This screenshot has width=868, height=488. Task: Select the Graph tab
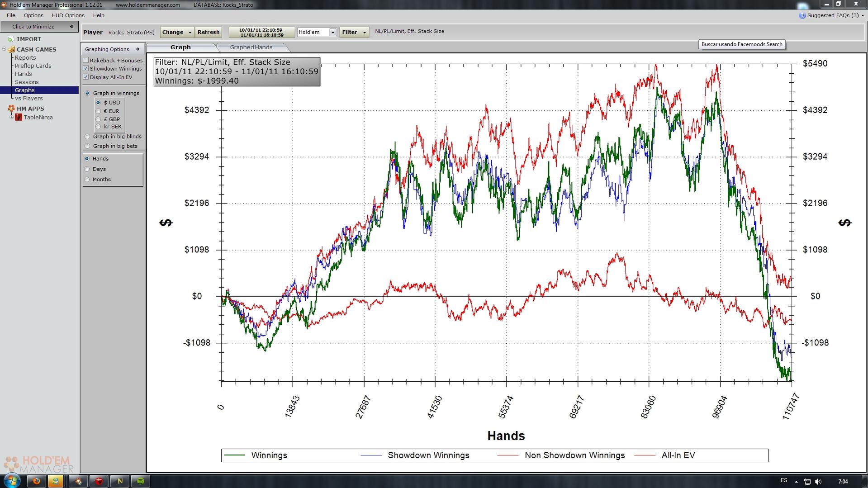tap(180, 47)
